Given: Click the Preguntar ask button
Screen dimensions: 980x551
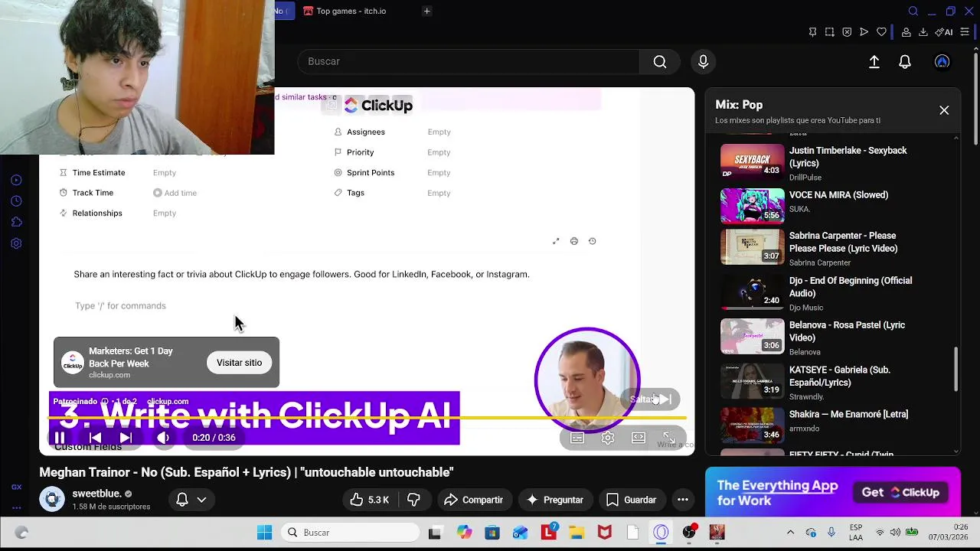Looking at the screenshot, I should click(x=555, y=500).
